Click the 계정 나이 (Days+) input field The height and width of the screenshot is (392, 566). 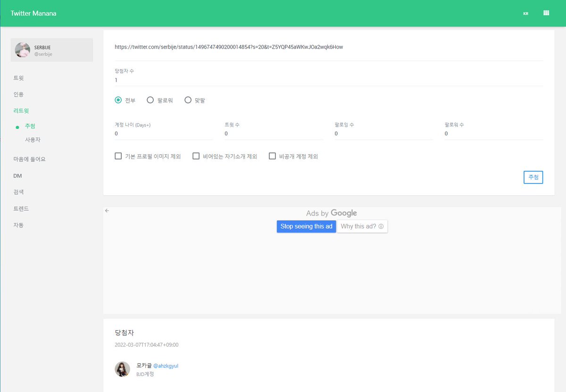tap(164, 133)
